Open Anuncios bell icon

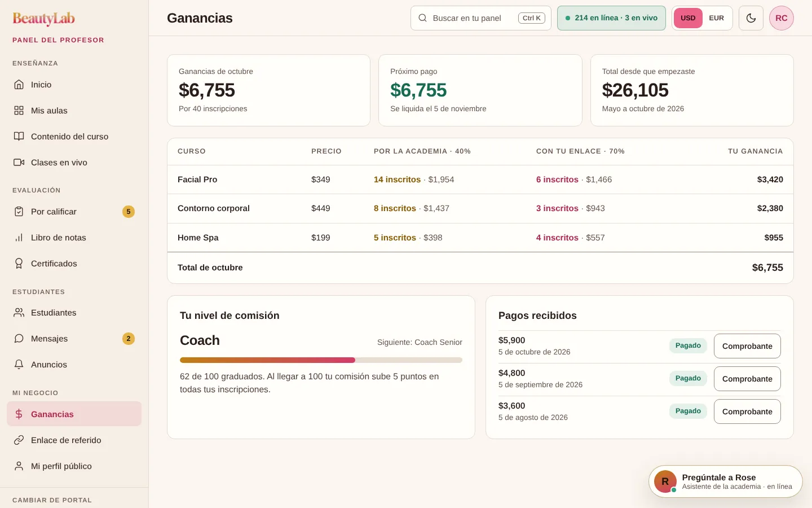tap(19, 365)
